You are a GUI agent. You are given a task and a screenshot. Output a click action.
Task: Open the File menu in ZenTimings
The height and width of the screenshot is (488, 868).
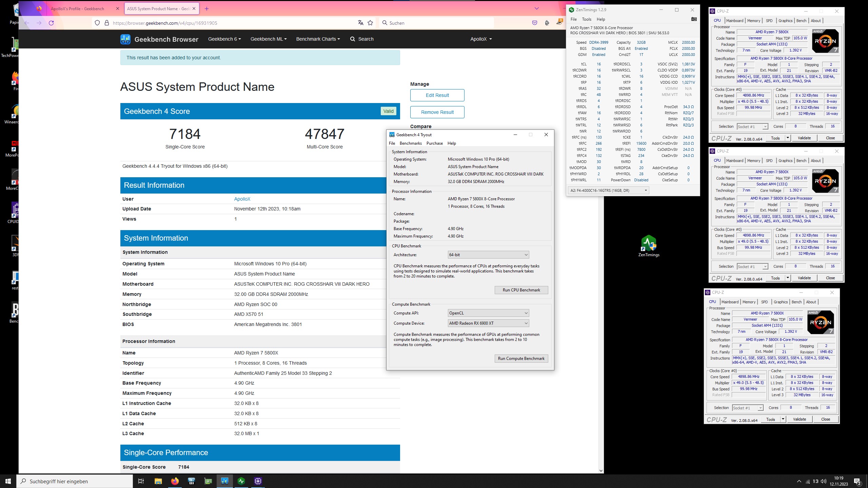573,19
